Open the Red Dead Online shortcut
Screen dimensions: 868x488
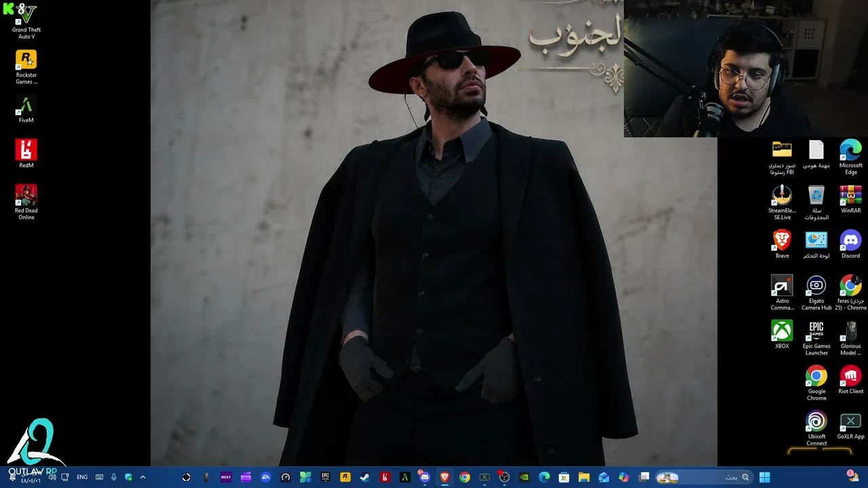[x=26, y=202]
